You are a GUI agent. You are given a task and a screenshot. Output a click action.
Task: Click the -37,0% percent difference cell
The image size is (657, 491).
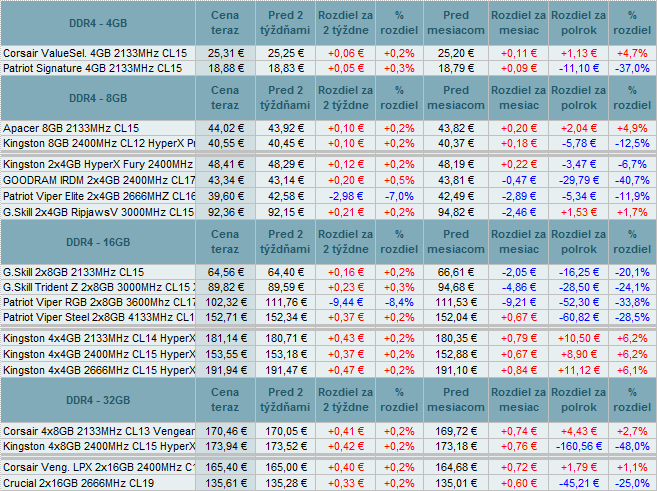pos(632,68)
